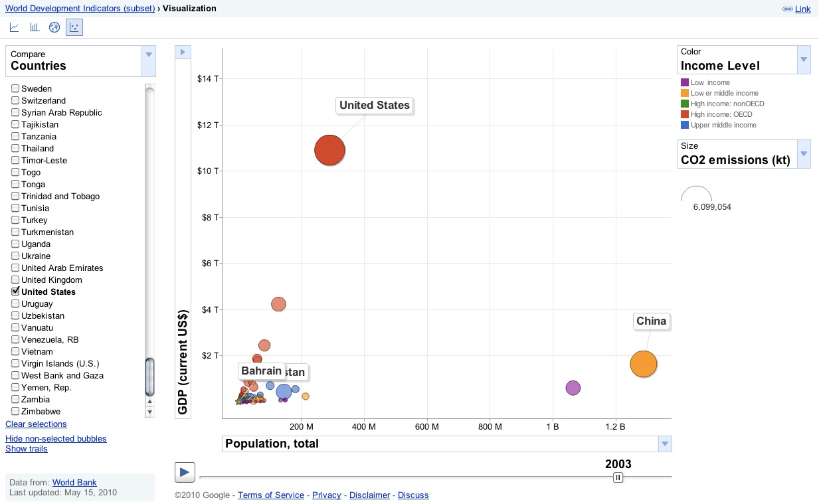Viewport: 819px width, 504px height.
Task: Switch to bar chart view
Action: [35, 27]
